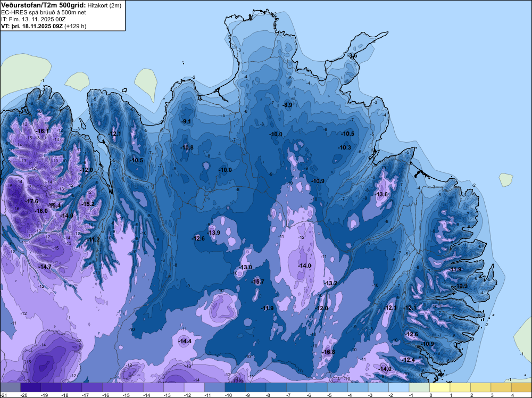Click the legend swatch between -12 and -11
Viewport: 532px width, 398px height.
point(194,387)
